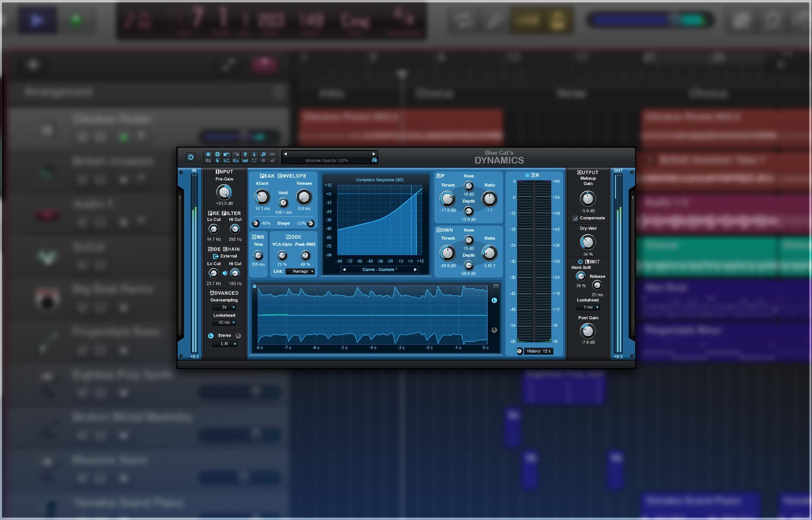812x520 pixels.
Task: Select next preset with right arrow
Action: coord(374,154)
